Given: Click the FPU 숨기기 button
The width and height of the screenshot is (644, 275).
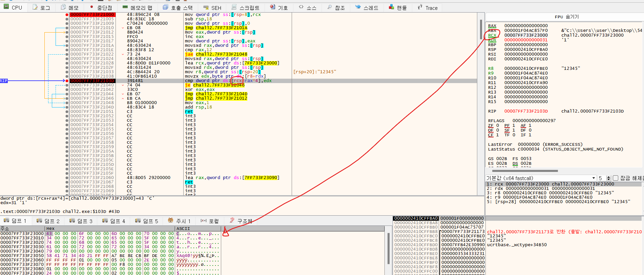Looking at the screenshot, I should (566, 17).
